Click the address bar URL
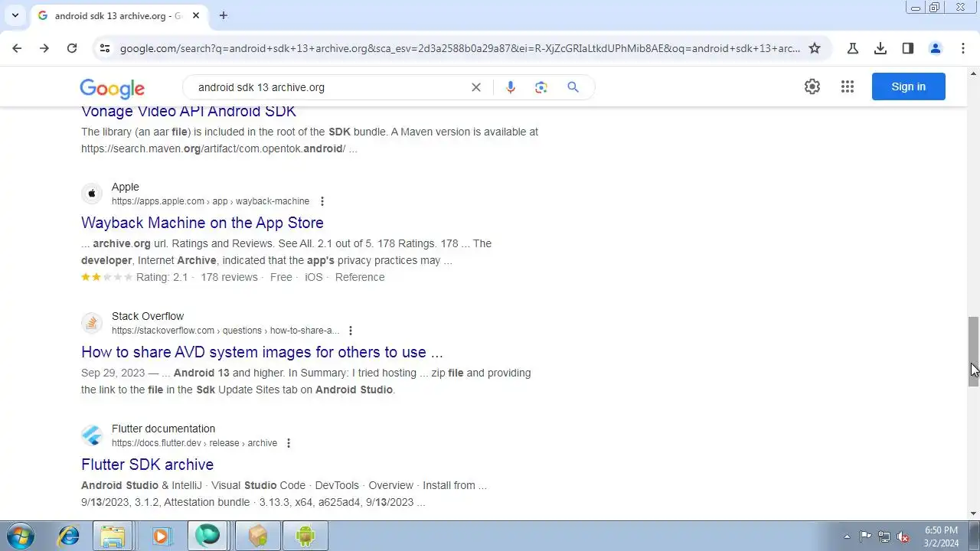The image size is (980, 551). pyautogui.click(x=459, y=48)
